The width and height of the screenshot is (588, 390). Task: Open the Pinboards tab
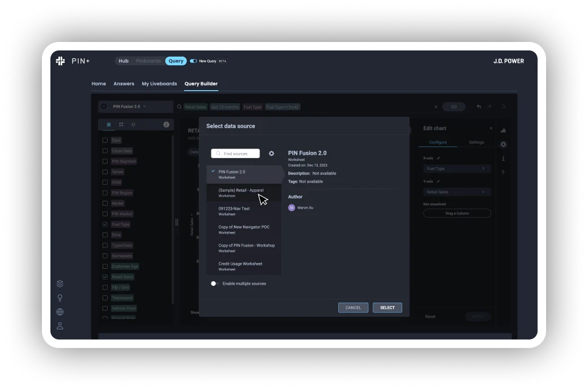click(148, 61)
